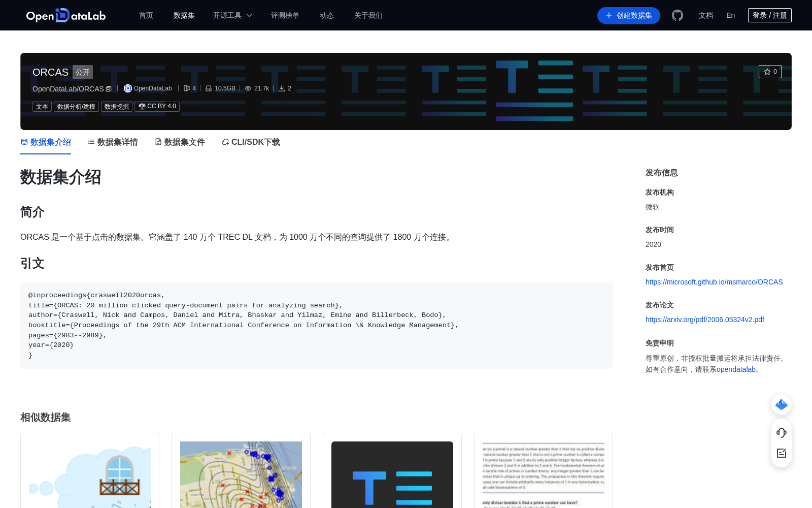Copy the OpenDataLab/ORCAS path icon
Viewport: 812px width, 508px height.
point(109,89)
